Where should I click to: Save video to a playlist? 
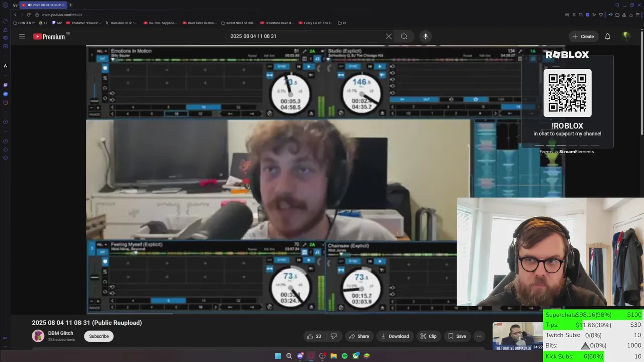point(457,336)
